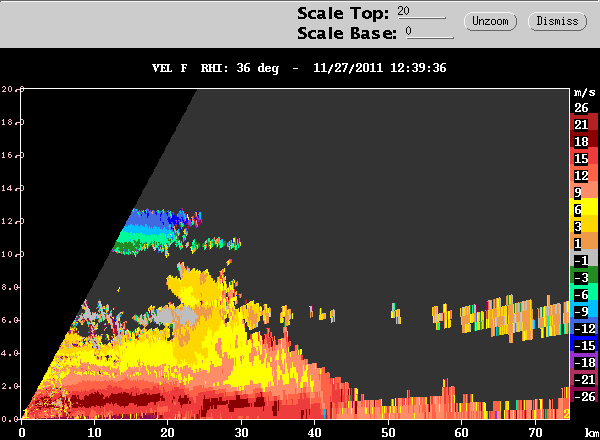
Task: Click the Unzoom button
Action: tap(490, 21)
